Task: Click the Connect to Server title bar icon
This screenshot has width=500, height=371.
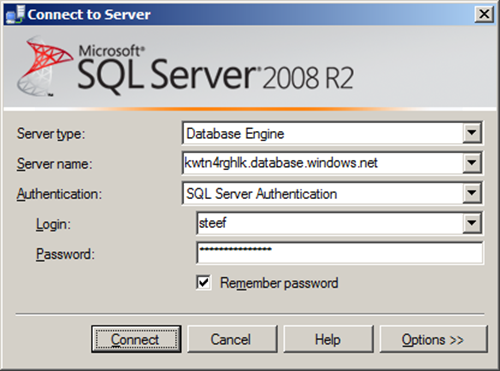Action: point(15,14)
